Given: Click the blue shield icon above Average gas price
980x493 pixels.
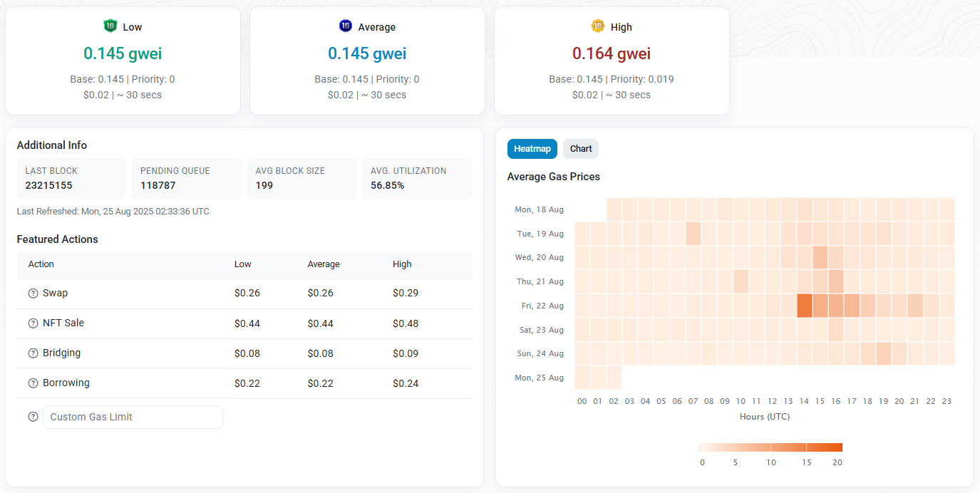Looking at the screenshot, I should pyautogui.click(x=346, y=26).
